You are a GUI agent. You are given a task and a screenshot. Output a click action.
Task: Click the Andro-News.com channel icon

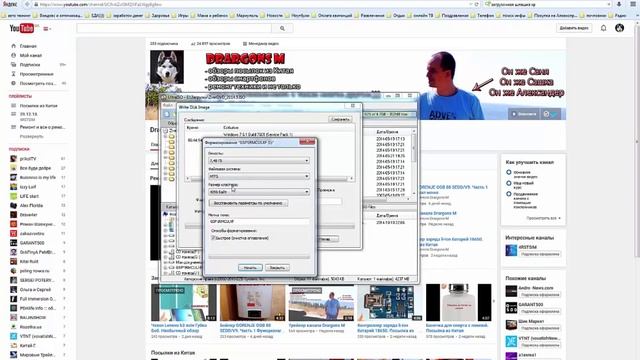click(x=511, y=291)
